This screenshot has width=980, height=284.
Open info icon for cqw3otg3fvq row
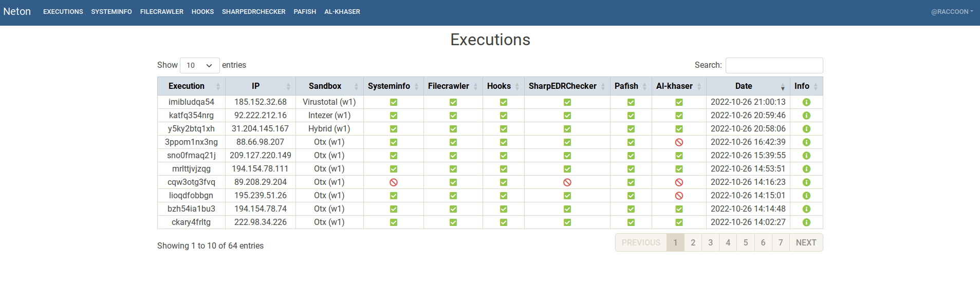(x=806, y=182)
